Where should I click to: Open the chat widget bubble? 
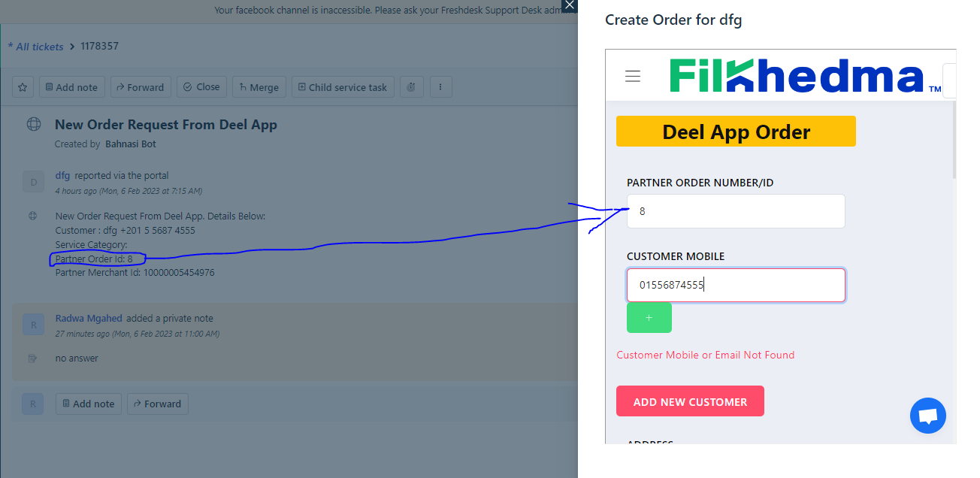click(x=927, y=416)
